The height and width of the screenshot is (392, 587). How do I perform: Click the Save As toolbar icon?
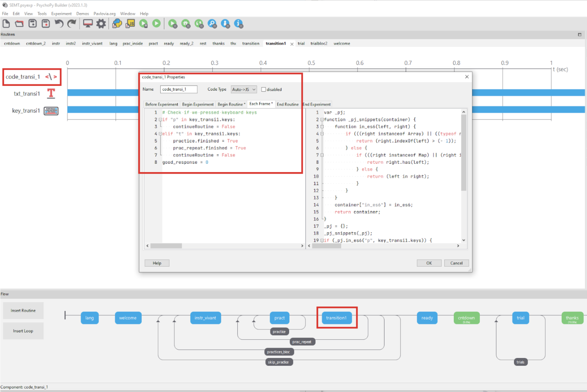click(46, 24)
